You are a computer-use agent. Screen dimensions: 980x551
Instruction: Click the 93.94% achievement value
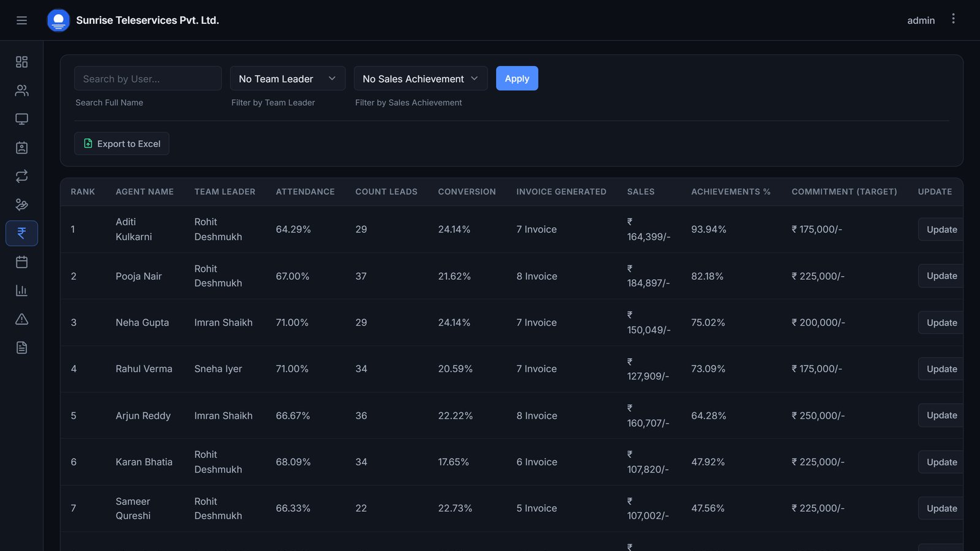pyautogui.click(x=709, y=229)
